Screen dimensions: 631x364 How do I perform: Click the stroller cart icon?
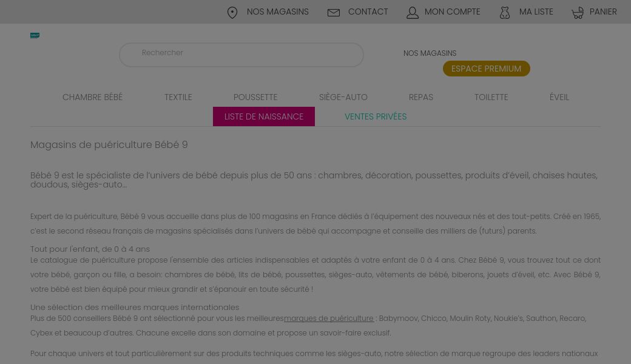(x=578, y=13)
